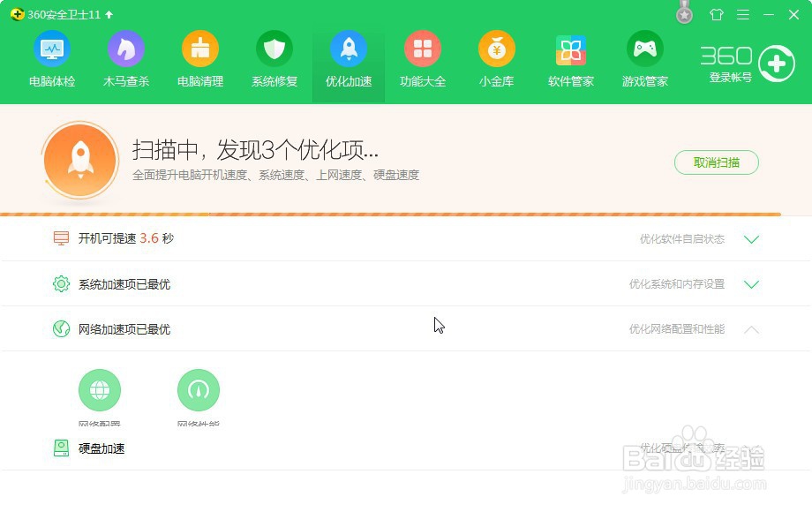Open 电脑清理 (Computer Cleanup)

coord(200,59)
